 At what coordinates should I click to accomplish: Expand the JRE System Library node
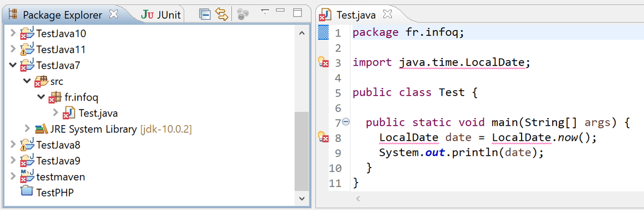tap(27, 129)
